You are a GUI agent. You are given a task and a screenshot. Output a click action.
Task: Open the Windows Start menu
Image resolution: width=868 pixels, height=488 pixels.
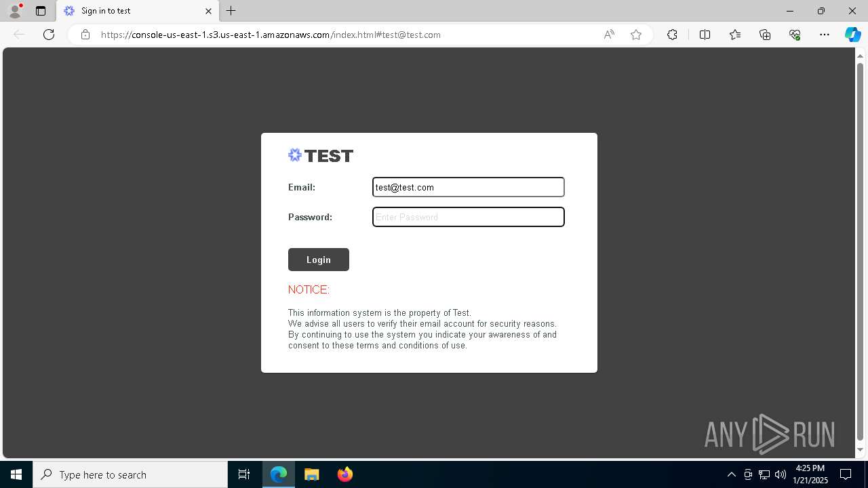click(16, 474)
